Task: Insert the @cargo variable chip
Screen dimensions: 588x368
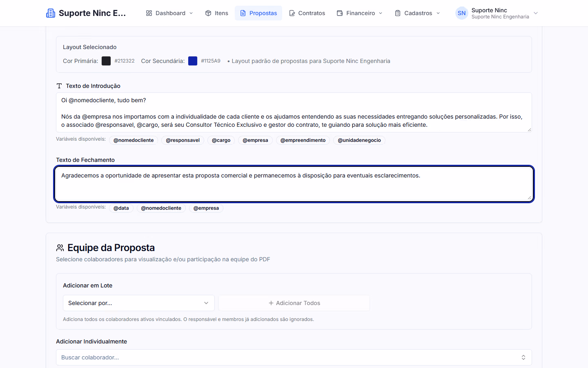Action: tap(221, 140)
